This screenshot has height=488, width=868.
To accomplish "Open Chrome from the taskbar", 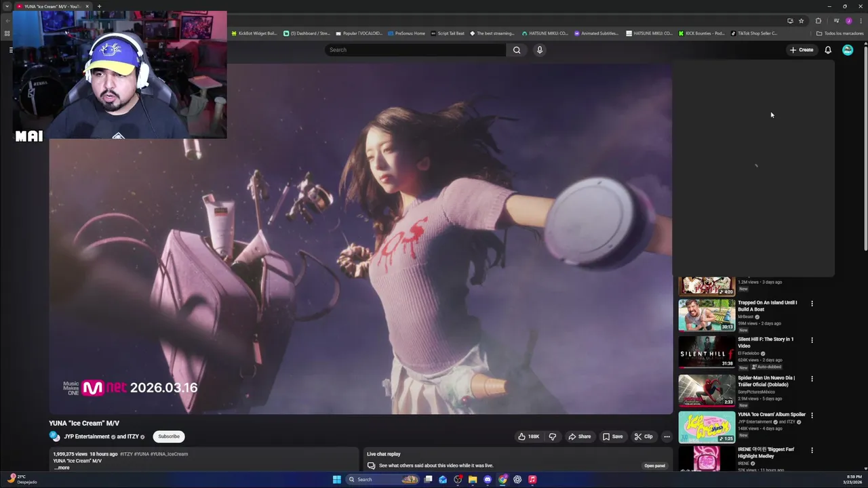I will (x=502, y=479).
